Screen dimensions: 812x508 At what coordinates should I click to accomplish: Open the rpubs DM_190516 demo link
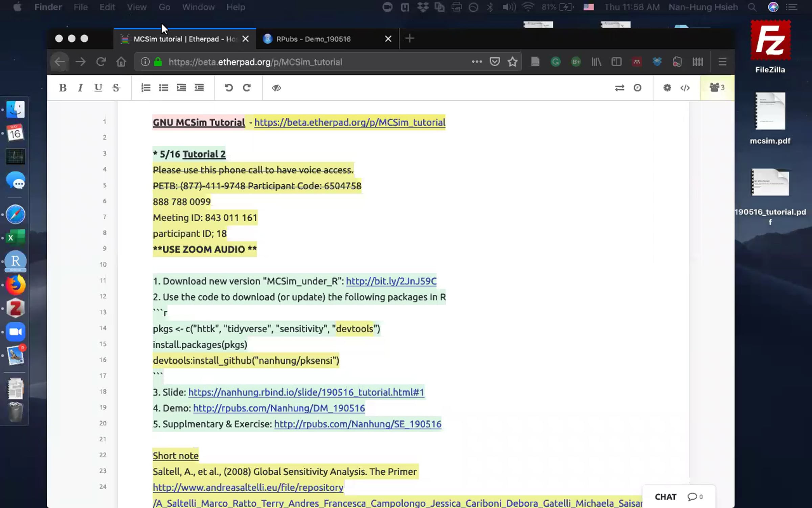[x=279, y=408]
